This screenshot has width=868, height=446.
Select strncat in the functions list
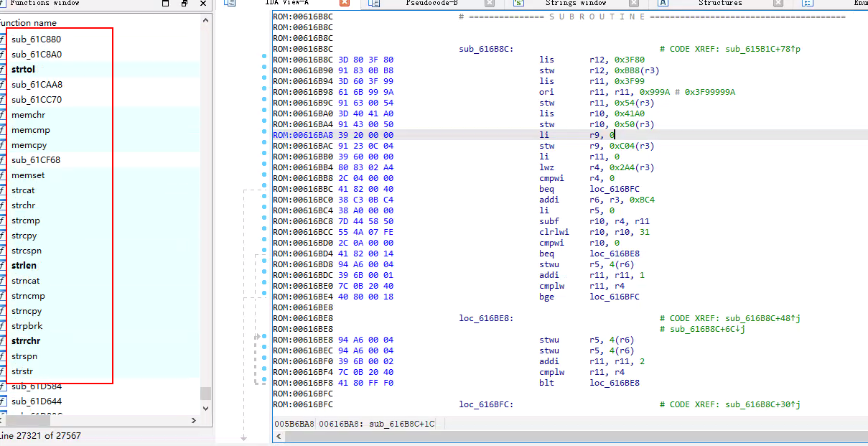[x=26, y=280]
